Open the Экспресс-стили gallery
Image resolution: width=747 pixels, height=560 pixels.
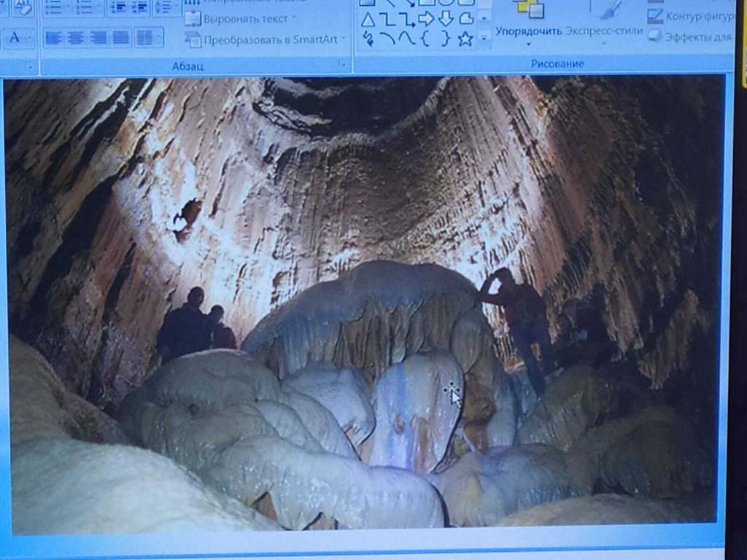tap(604, 31)
